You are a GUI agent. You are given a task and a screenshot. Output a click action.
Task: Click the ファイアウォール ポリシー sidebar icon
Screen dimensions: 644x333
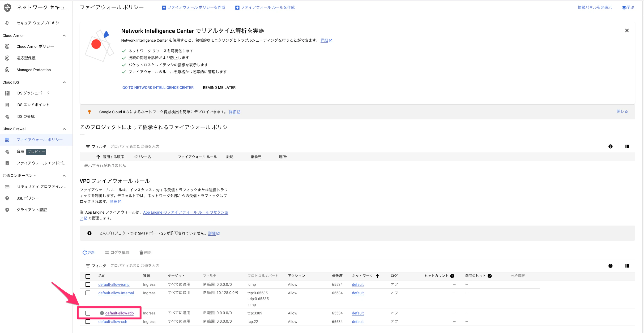pos(7,140)
